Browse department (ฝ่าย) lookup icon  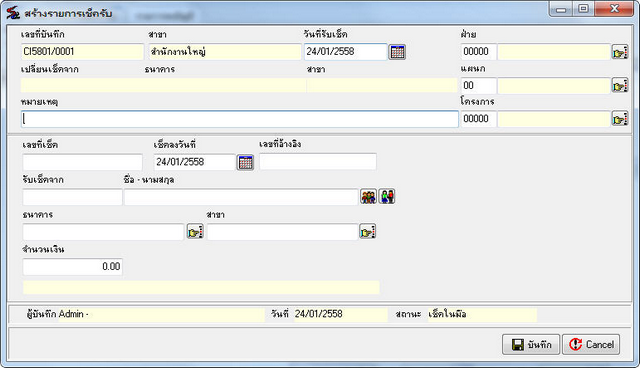(x=620, y=52)
